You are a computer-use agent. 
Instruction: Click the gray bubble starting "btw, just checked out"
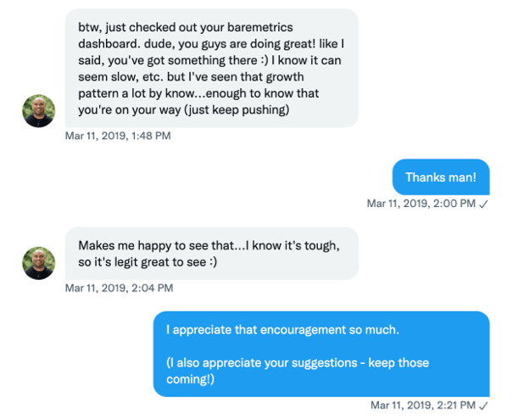pos(212,68)
